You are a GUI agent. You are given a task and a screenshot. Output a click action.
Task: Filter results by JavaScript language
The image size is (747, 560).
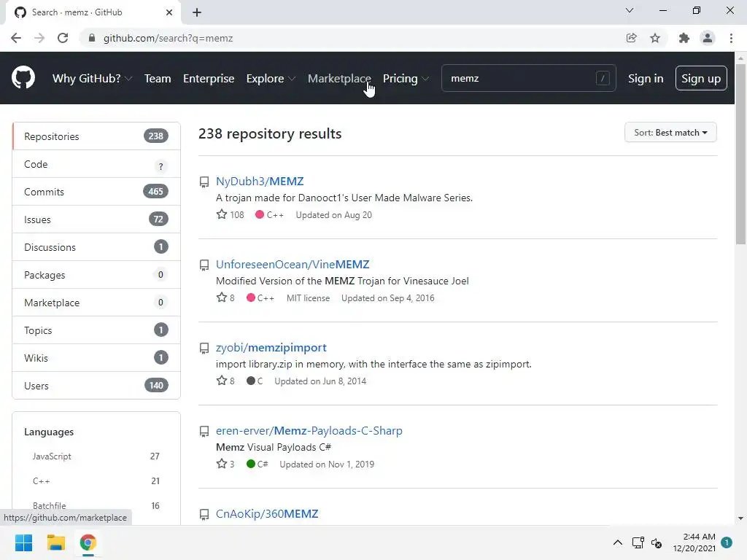click(x=96, y=456)
